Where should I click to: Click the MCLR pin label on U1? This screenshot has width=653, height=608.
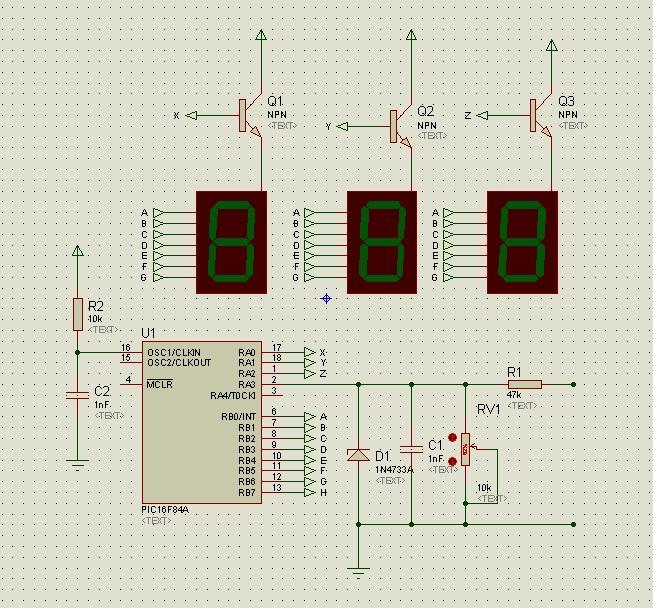click(x=160, y=384)
